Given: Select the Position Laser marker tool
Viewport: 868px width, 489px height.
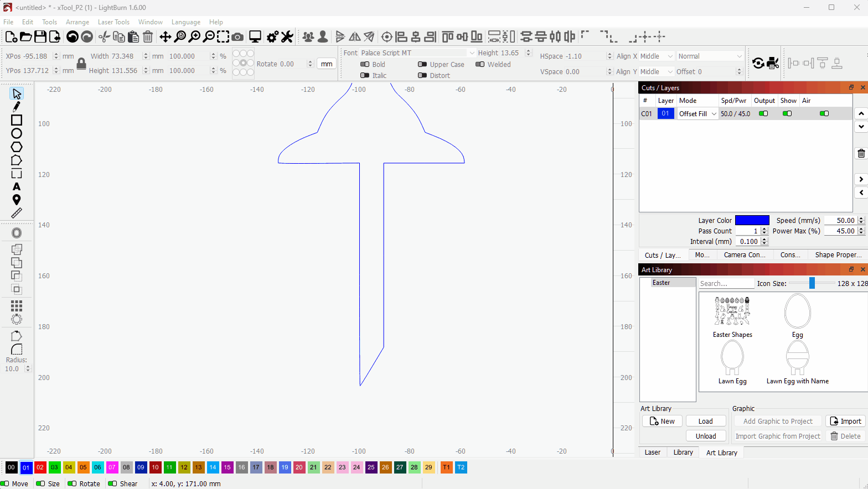Looking at the screenshot, I should click(x=17, y=200).
